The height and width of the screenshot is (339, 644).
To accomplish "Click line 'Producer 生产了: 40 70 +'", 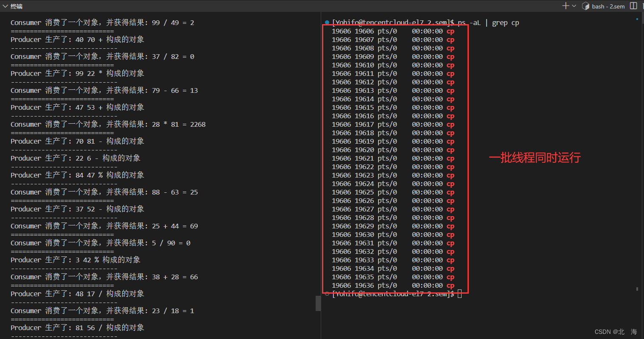I will [x=77, y=39].
